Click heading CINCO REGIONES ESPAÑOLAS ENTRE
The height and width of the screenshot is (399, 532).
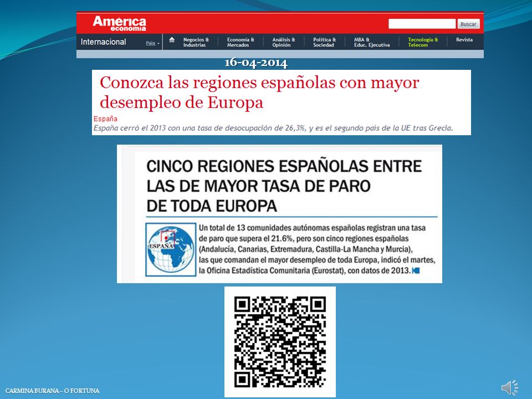284,186
